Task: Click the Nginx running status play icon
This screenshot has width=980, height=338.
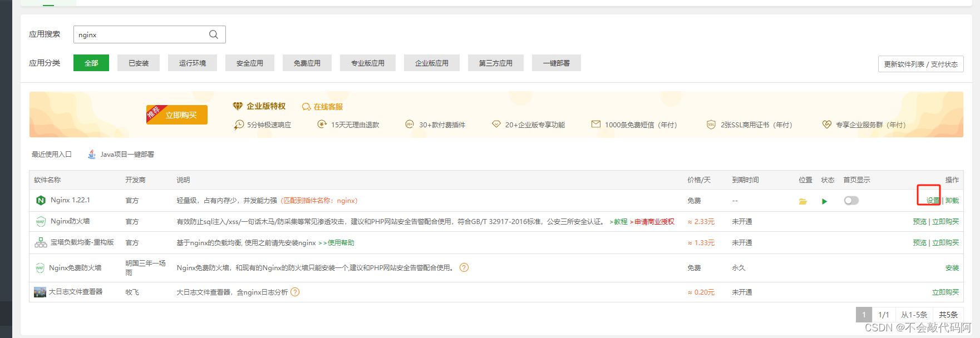Action: (x=825, y=201)
